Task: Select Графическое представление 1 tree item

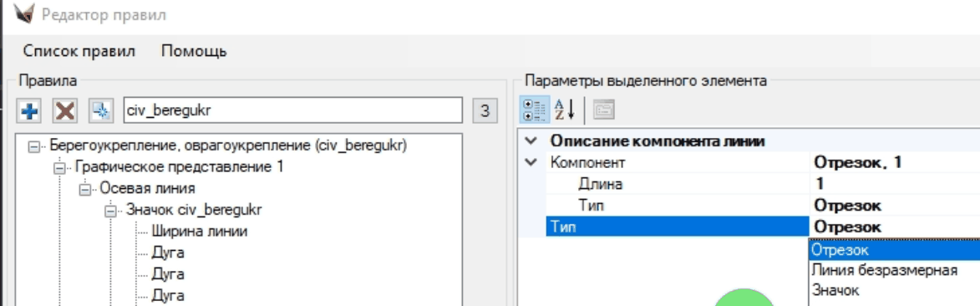Action: (x=179, y=167)
